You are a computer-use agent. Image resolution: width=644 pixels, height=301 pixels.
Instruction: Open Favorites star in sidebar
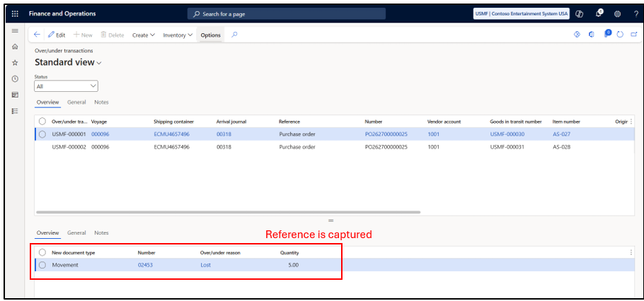(x=15, y=62)
